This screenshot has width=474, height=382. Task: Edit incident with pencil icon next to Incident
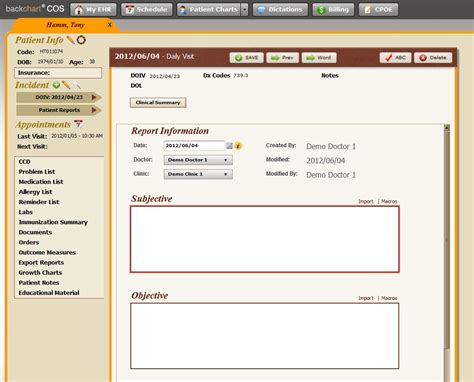pos(66,85)
